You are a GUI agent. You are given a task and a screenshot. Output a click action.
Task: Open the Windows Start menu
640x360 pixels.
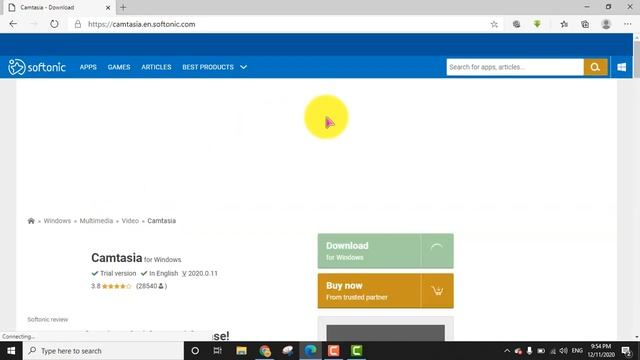pos(11,351)
